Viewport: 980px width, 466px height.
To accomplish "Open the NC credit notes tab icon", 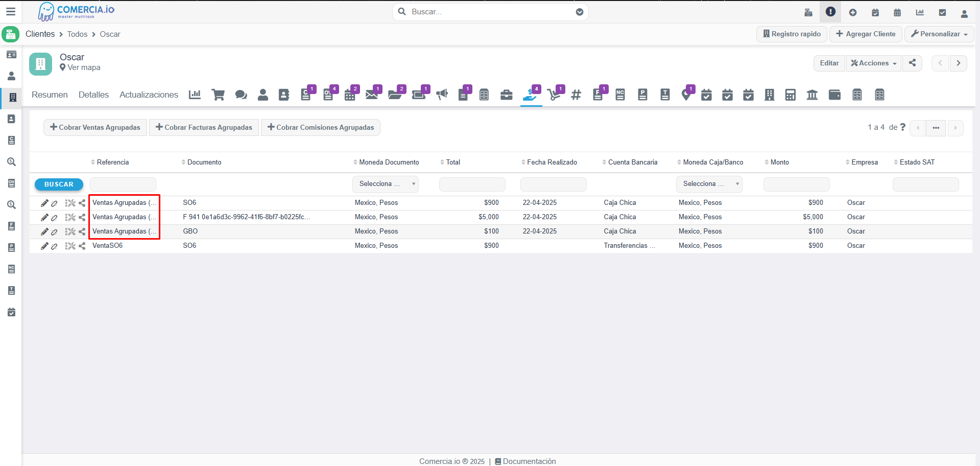I will [620, 95].
